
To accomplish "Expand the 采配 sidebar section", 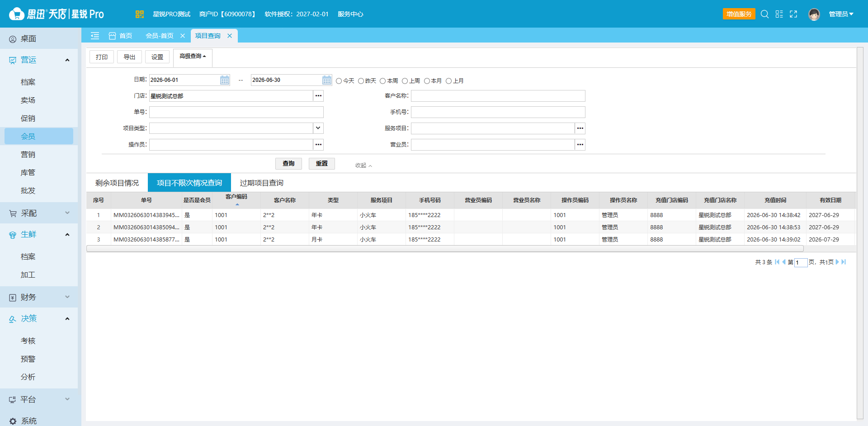I will click(39, 213).
